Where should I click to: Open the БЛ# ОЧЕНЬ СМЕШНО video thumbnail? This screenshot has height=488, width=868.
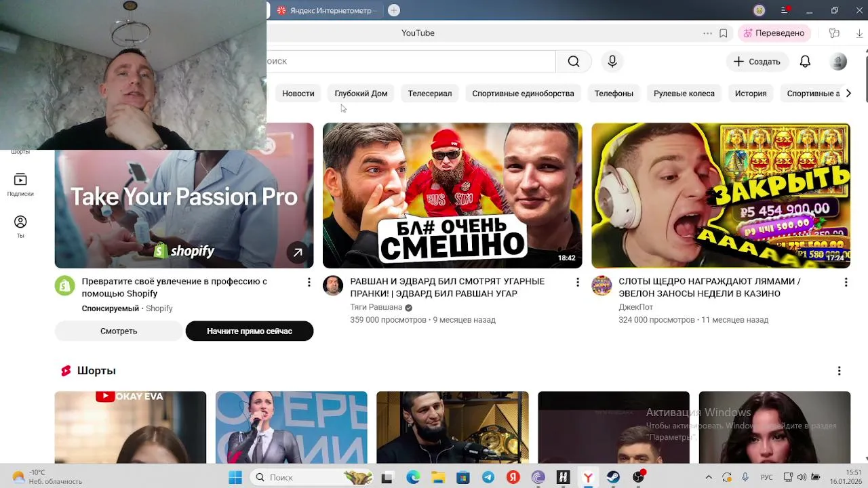pyautogui.click(x=452, y=195)
